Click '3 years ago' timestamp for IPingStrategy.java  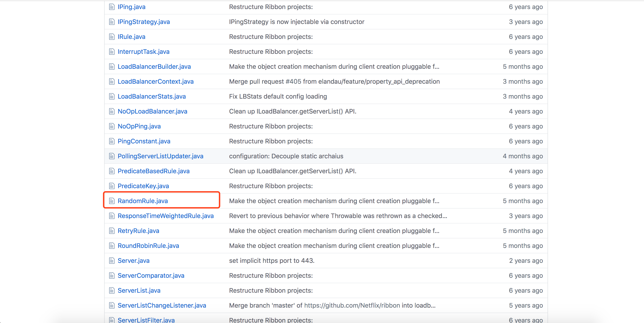(x=526, y=22)
